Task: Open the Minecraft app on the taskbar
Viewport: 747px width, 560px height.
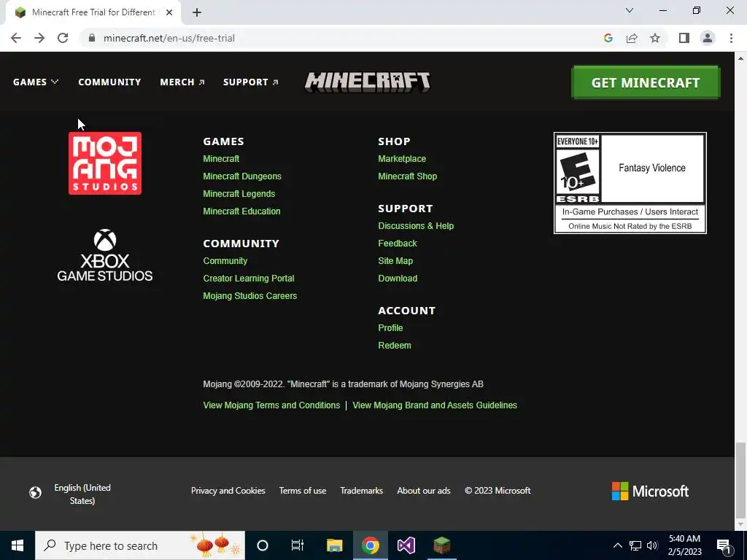Action: point(441,545)
